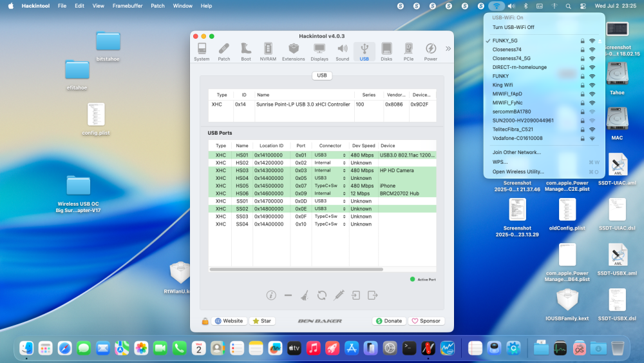
Task: Open the Patch toolbar section
Action: (224, 52)
